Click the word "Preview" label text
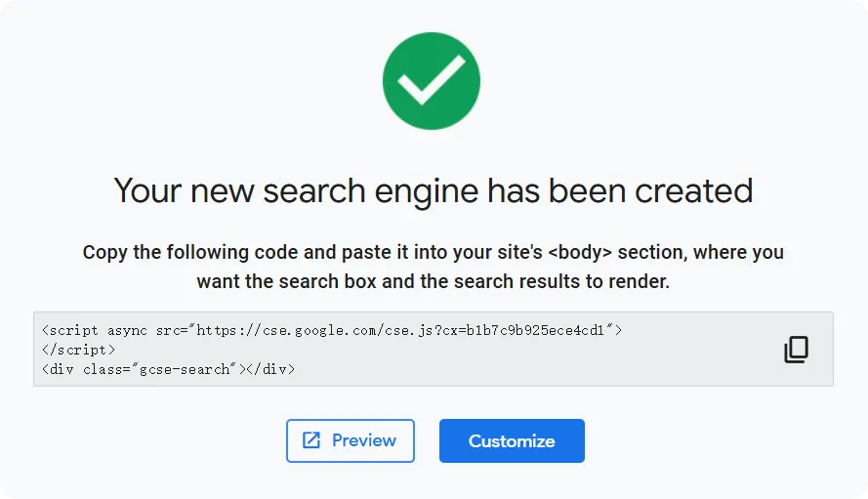The width and height of the screenshot is (868, 499). point(364,440)
